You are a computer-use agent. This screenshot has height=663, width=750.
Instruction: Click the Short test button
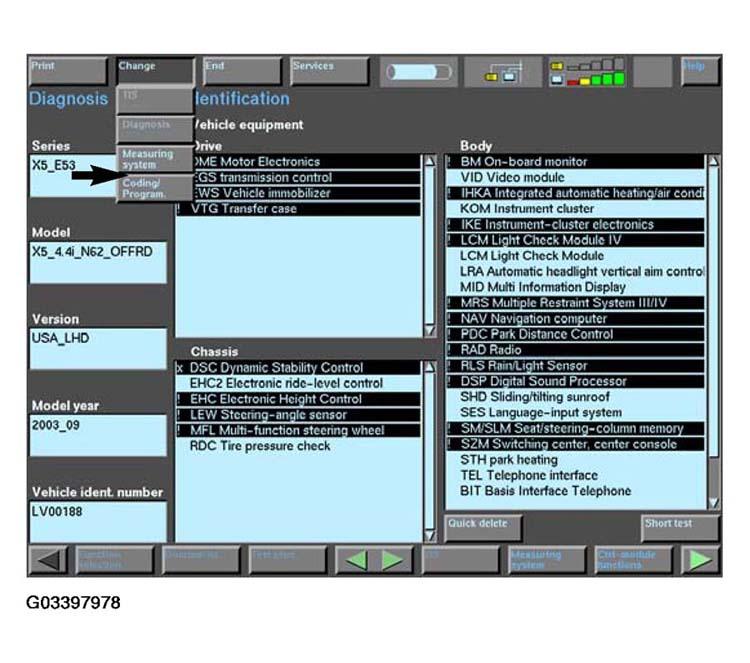[679, 526]
